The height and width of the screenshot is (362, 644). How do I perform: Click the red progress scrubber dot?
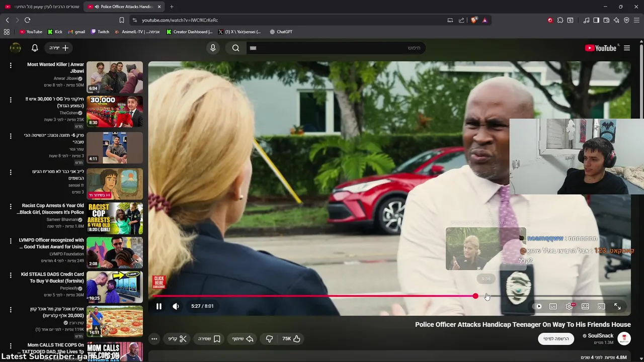pos(475,296)
